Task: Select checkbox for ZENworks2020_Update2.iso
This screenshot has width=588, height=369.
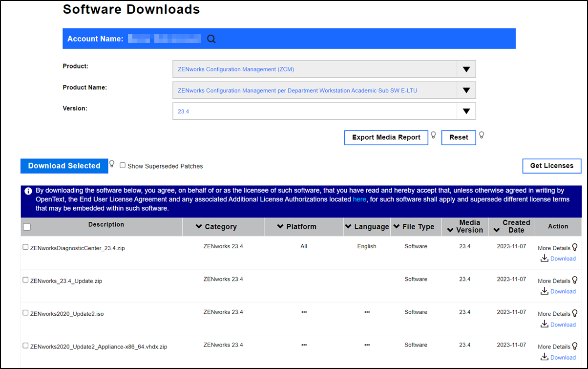Action: tap(25, 313)
